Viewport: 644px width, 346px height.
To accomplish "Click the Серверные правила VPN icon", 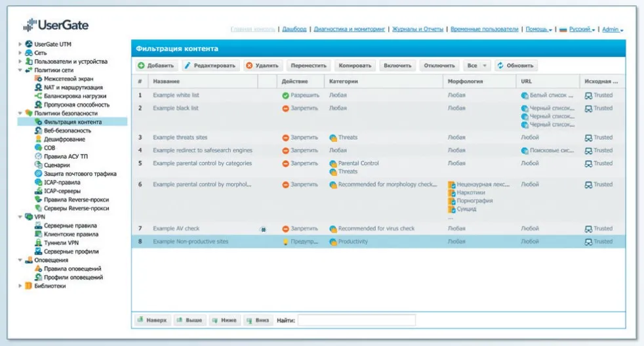I will (x=38, y=225).
